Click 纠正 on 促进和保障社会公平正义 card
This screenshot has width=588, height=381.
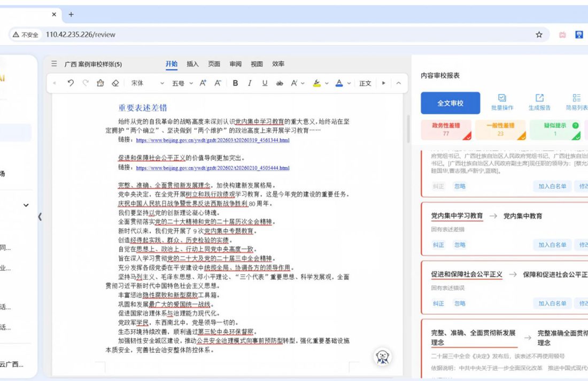click(438, 303)
